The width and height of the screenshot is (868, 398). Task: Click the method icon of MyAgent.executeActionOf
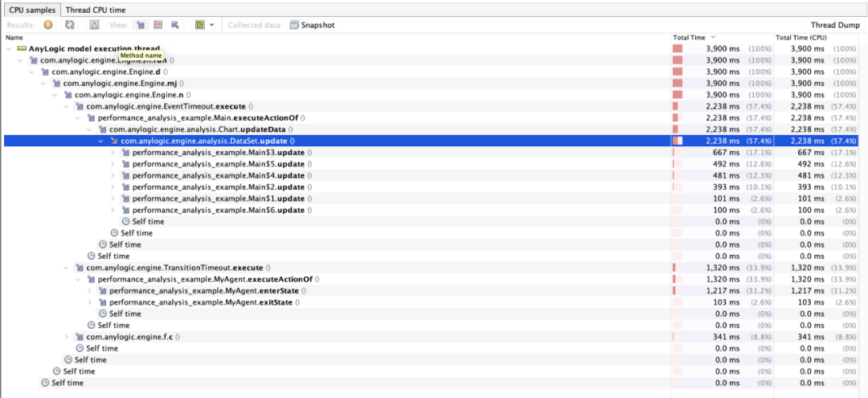(x=91, y=279)
